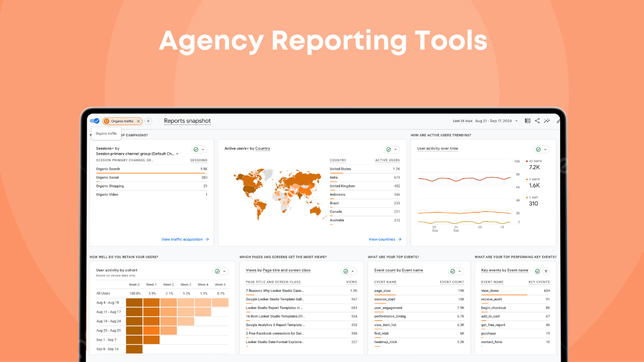The image size is (644, 362).
Task: Select heatmap_click event row
Action: click(x=419, y=342)
